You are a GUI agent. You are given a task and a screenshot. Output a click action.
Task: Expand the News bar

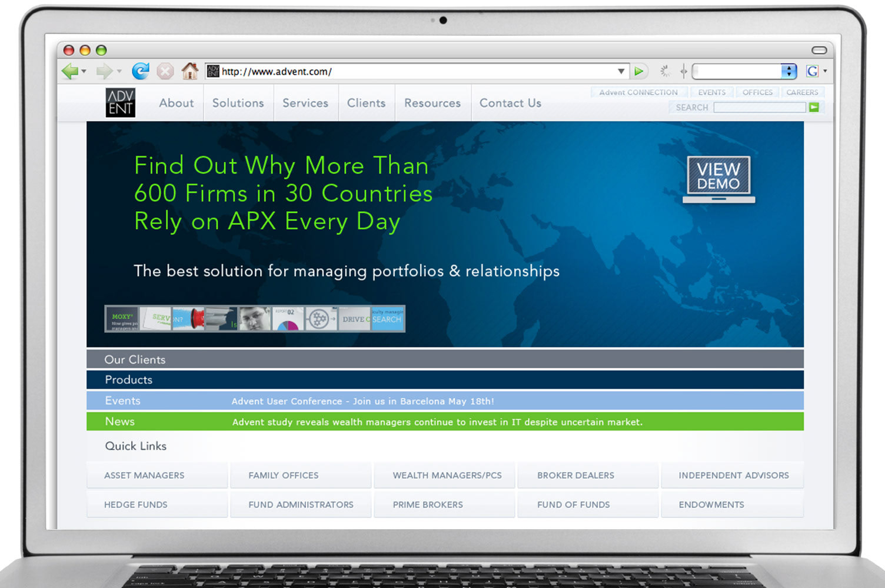pyautogui.click(x=445, y=422)
